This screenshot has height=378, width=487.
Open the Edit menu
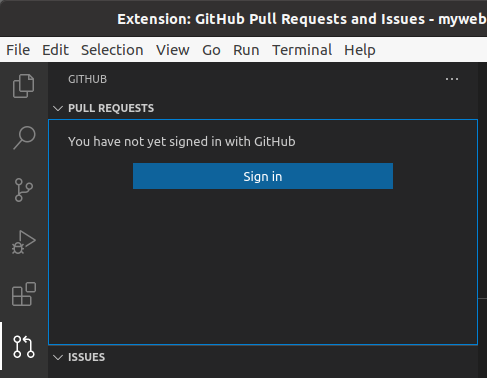pyautogui.click(x=55, y=50)
